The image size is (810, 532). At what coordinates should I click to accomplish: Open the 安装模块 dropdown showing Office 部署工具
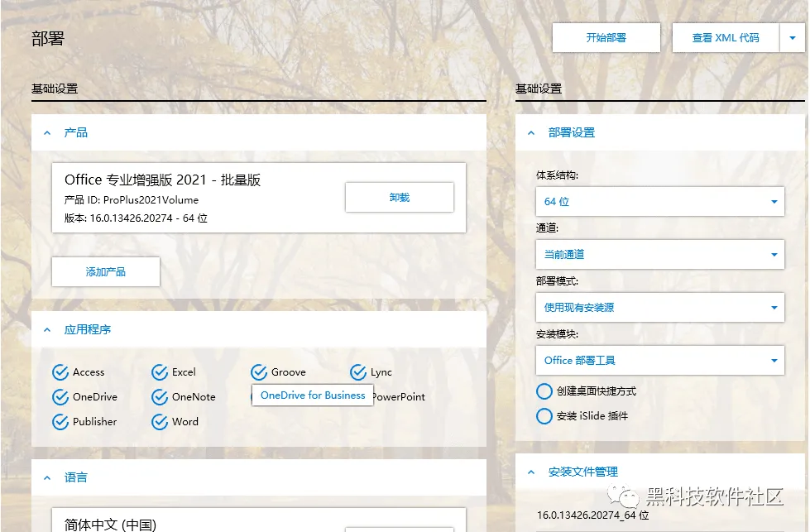(x=660, y=360)
